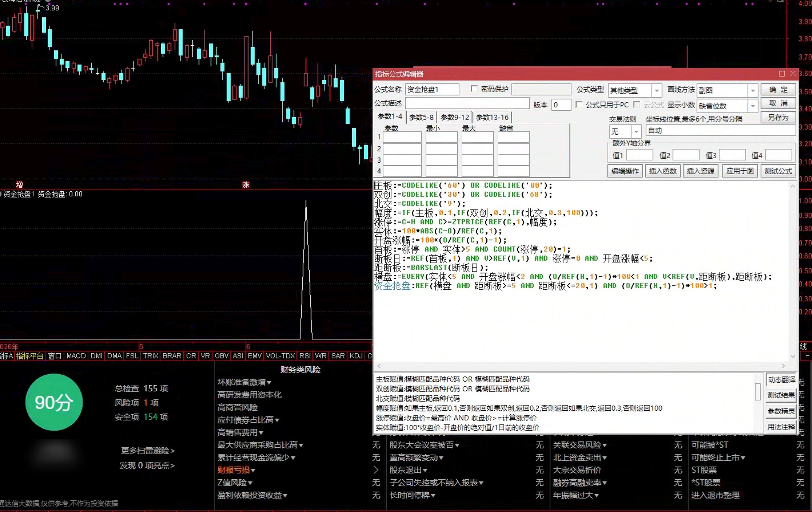Image resolution: width=812 pixels, height=512 pixels.
Task: Click the 公式名称 input field
Action: point(432,89)
